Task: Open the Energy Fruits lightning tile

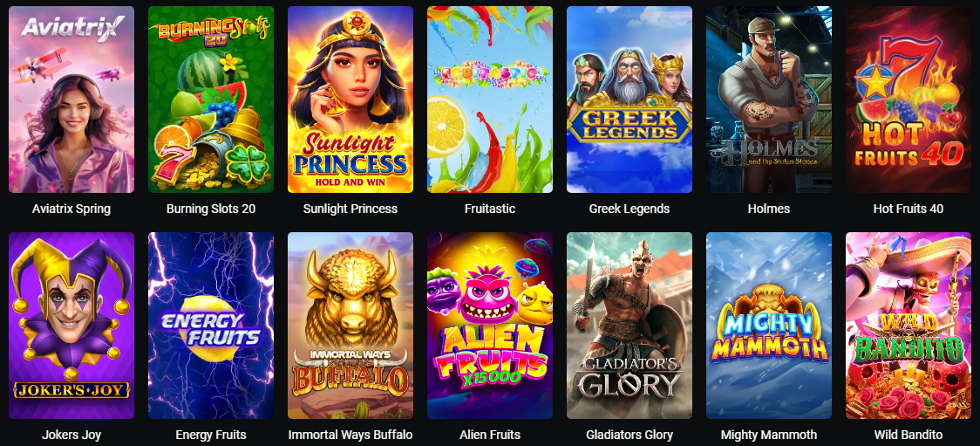Action: pos(211,326)
